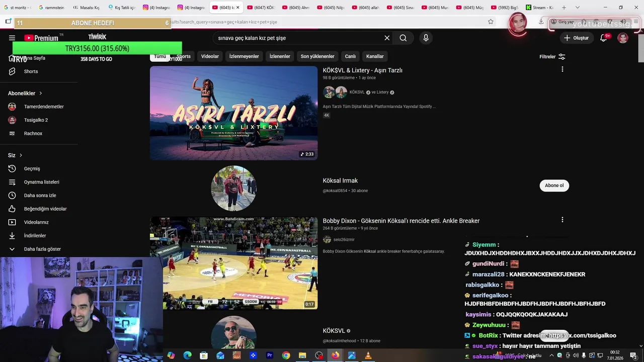The height and width of the screenshot is (362, 644).
Task: Open the account avatar menu
Action: click(x=623, y=38)
